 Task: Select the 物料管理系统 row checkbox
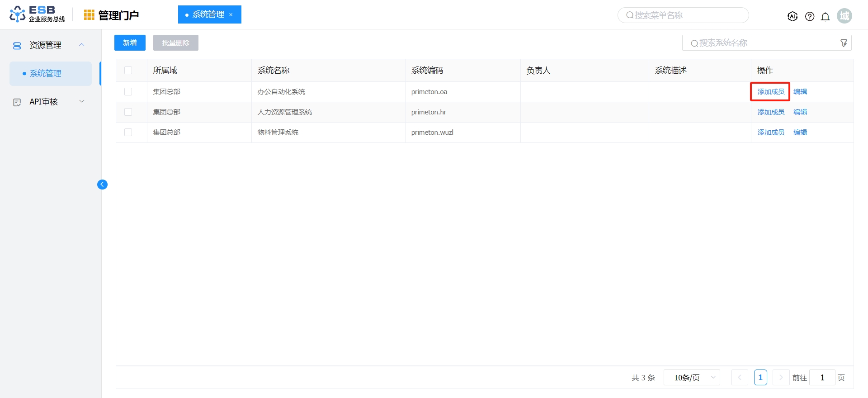pyautogui.click(x=128, y=133)
